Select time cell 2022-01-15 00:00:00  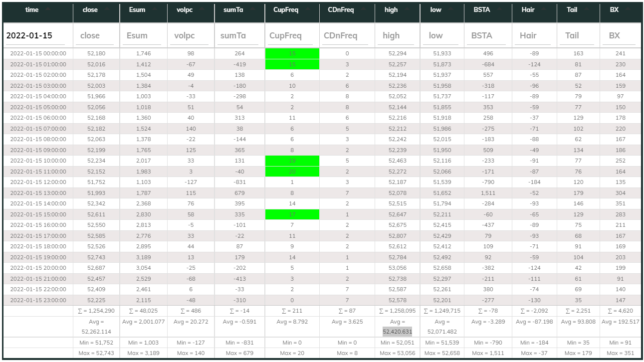click(38, 53)
